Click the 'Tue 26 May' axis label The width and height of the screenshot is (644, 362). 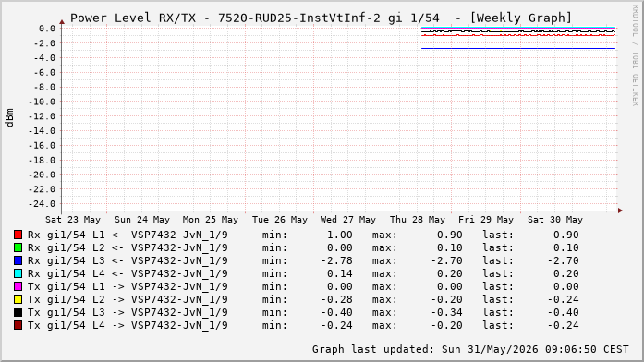click(280, 220)
